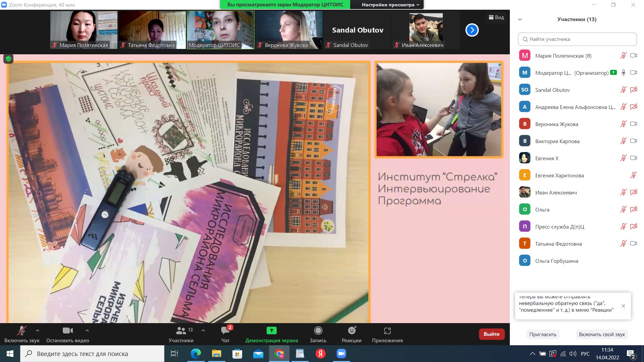Click the Record (Запись) icon
Viewport: 644px width, 362px height.
(x=318, y=331)
